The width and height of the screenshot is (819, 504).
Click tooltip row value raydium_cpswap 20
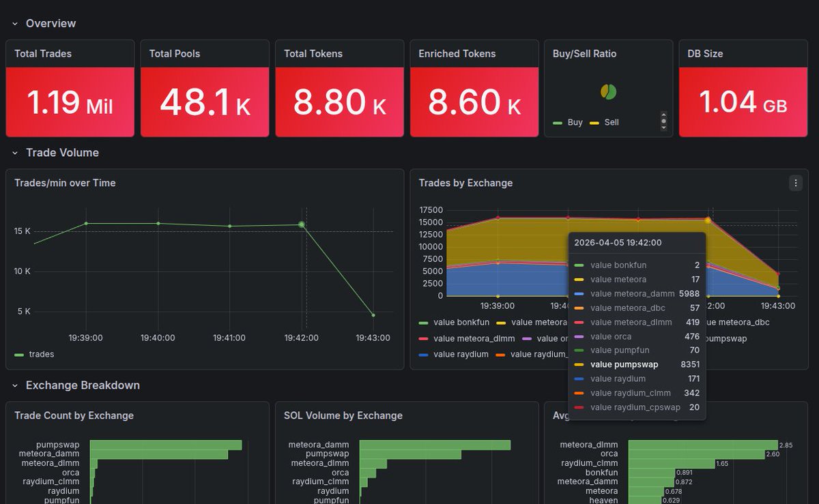(x=637, y=407)
